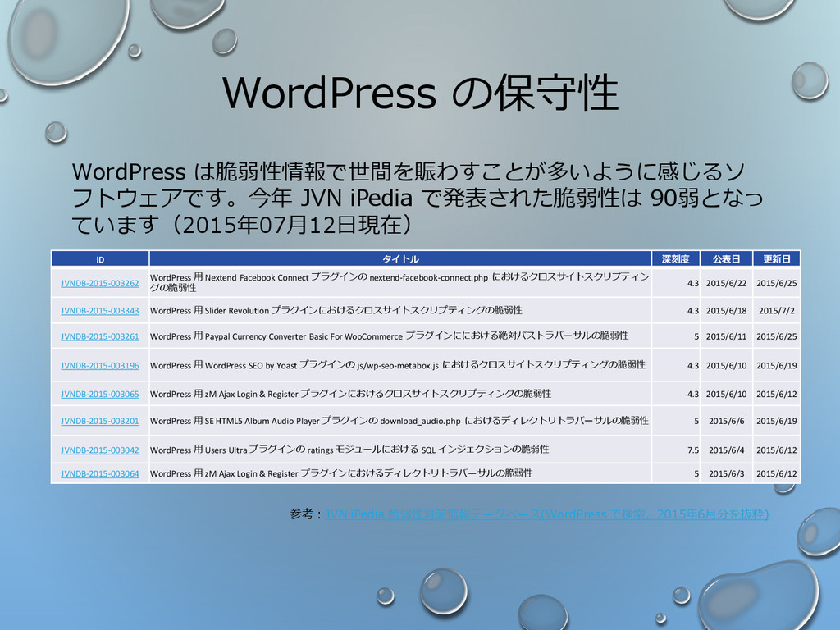This screenshot has height=630, width=840.
Task: Select the Paypal Currency Converter title
Action: point(390,336)
